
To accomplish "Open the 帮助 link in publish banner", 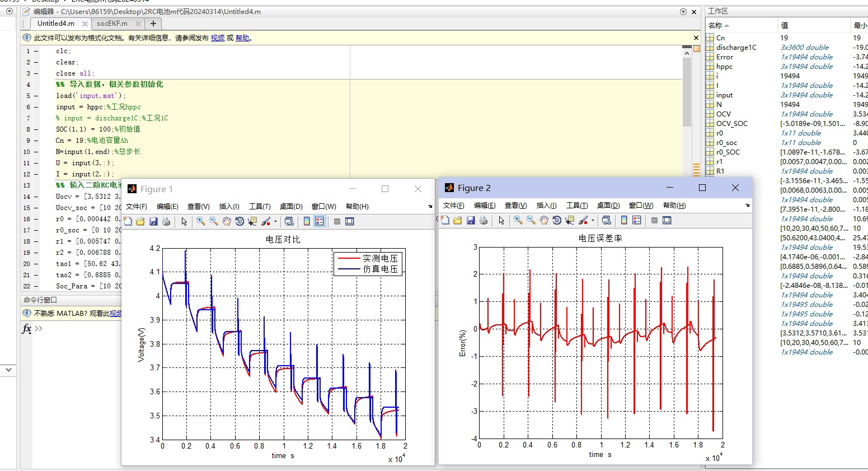I will pos(242,38).
